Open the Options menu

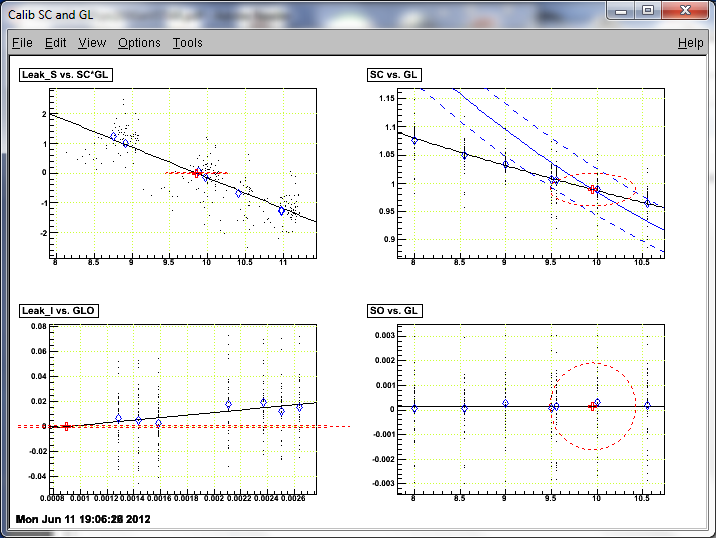tap(139, 43)
